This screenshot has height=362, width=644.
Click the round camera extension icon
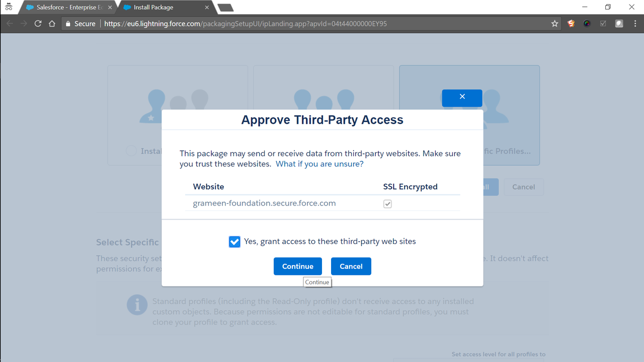[587, 24]
